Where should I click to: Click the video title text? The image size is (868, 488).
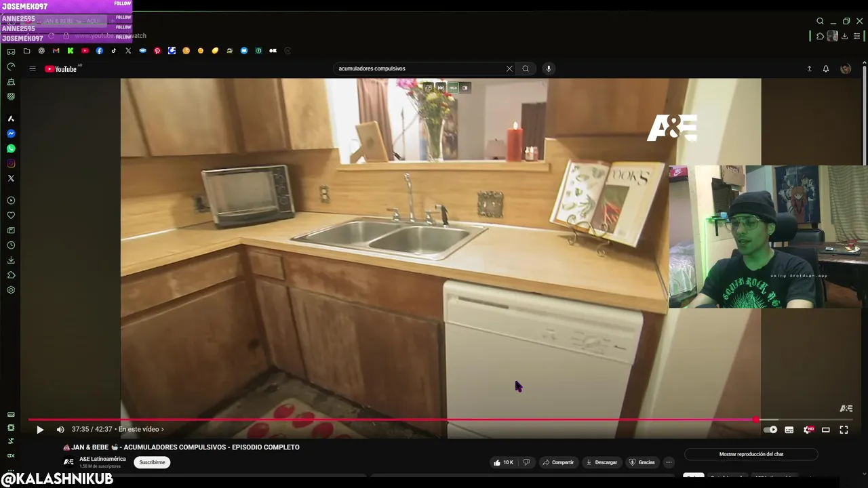[x=181, y=447]
